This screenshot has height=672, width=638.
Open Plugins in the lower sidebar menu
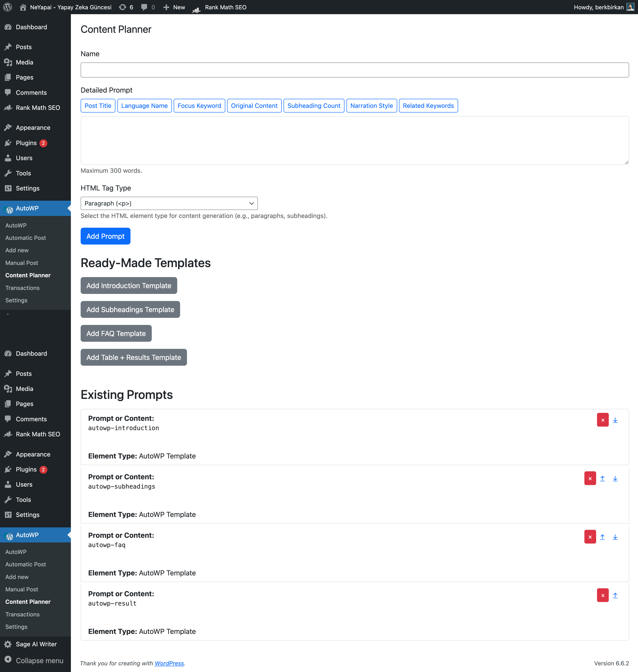(x=35, y=469)
